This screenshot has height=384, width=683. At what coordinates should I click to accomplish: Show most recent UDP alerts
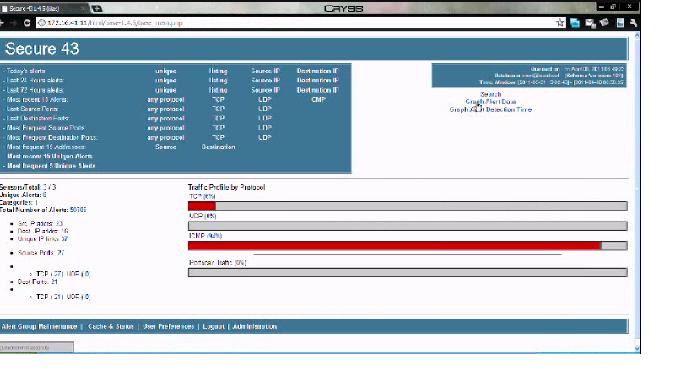pos(265,100)
